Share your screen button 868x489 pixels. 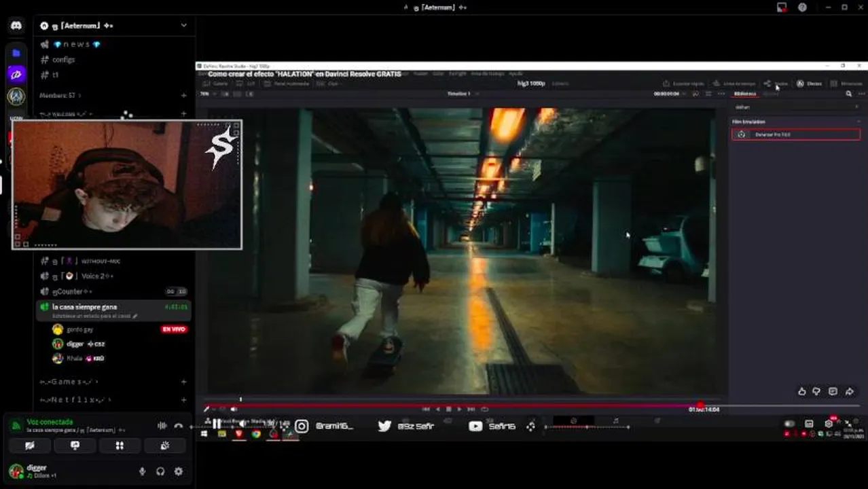[75, 446]
